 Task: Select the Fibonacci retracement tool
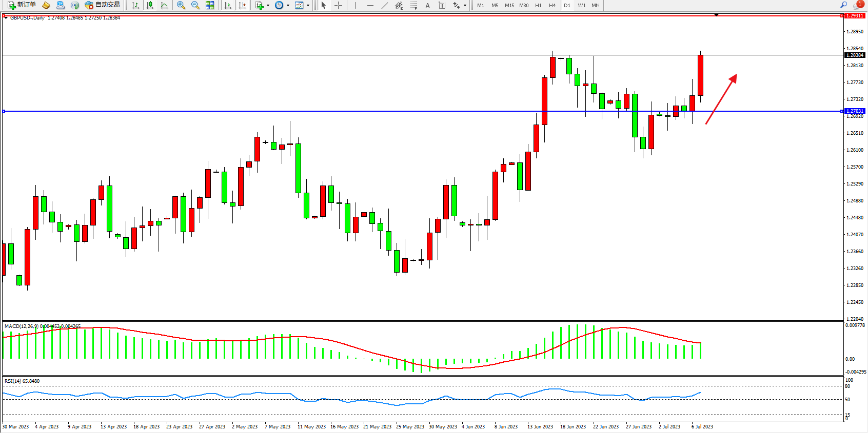point(413,5)
